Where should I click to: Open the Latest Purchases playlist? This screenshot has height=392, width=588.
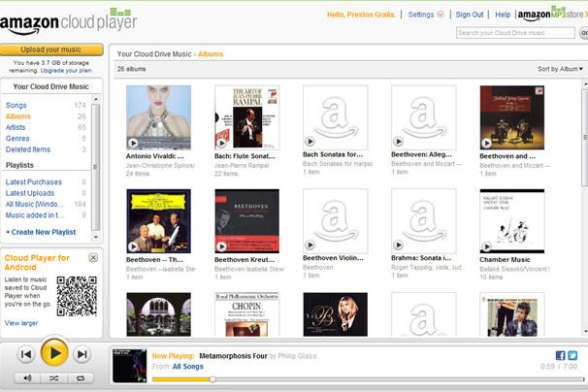[x=34, y=182]
